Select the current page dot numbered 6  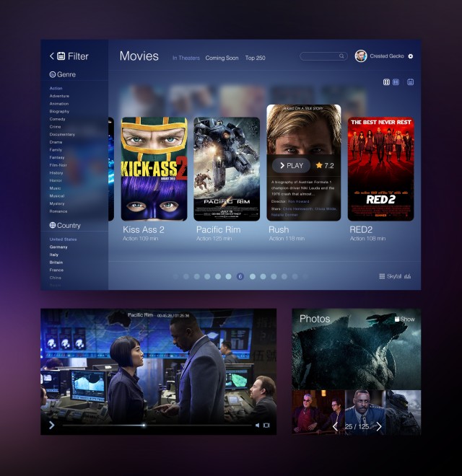(240, 276)
